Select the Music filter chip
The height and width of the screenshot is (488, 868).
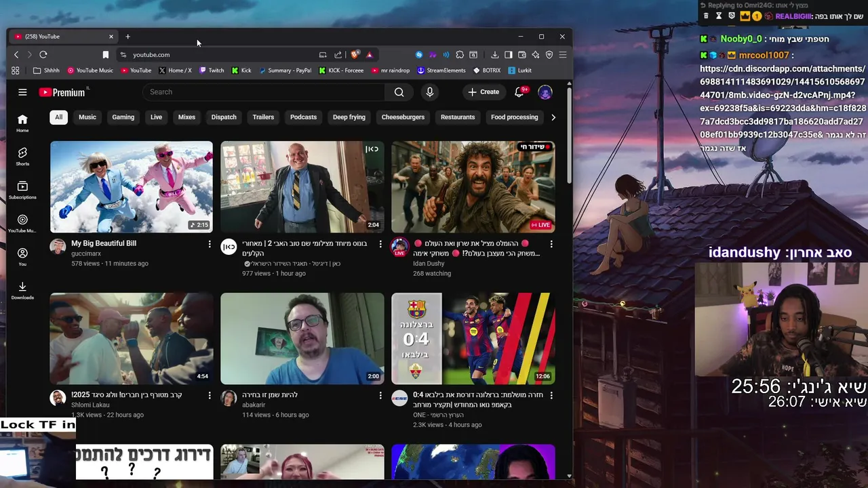coord(87,117)
